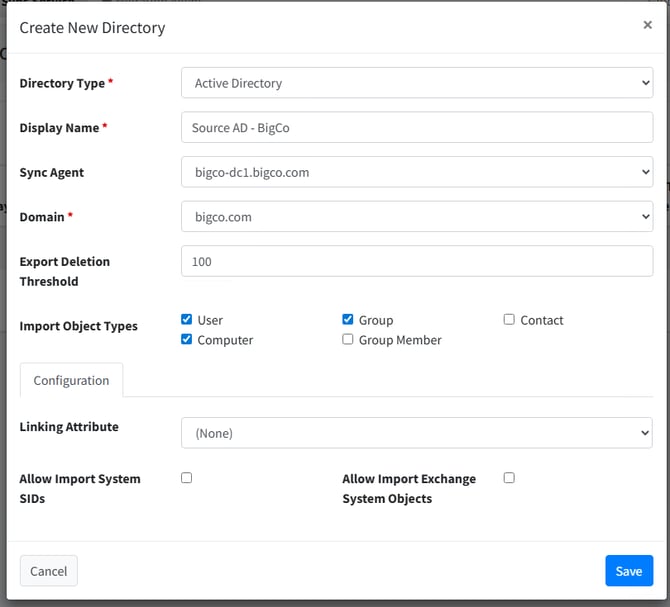
Task: Open the Directory Type dropdown
Action: pos(417,82)
